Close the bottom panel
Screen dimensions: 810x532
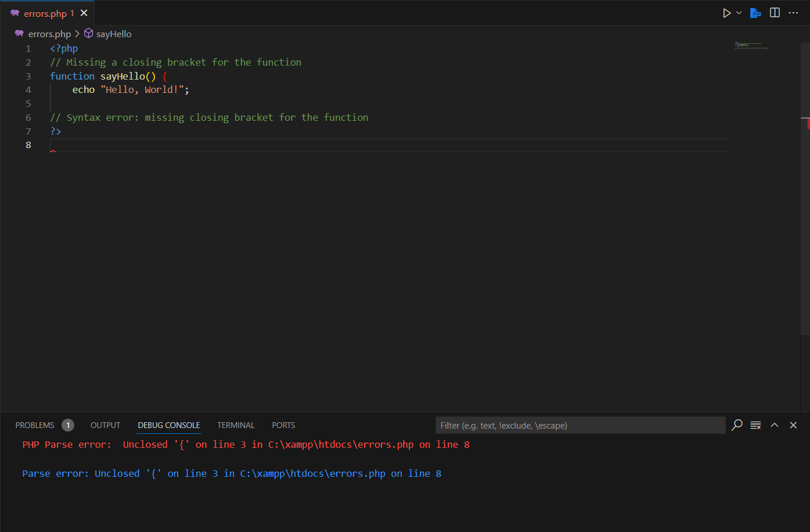(x=793, y=425)
